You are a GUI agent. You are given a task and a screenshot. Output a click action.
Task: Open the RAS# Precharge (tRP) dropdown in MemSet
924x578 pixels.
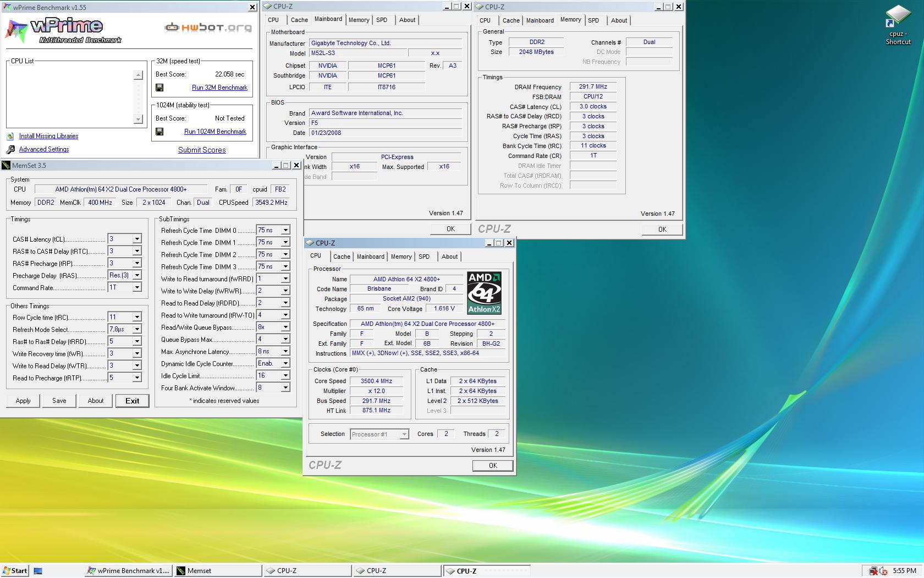click(x=137, y=263)
